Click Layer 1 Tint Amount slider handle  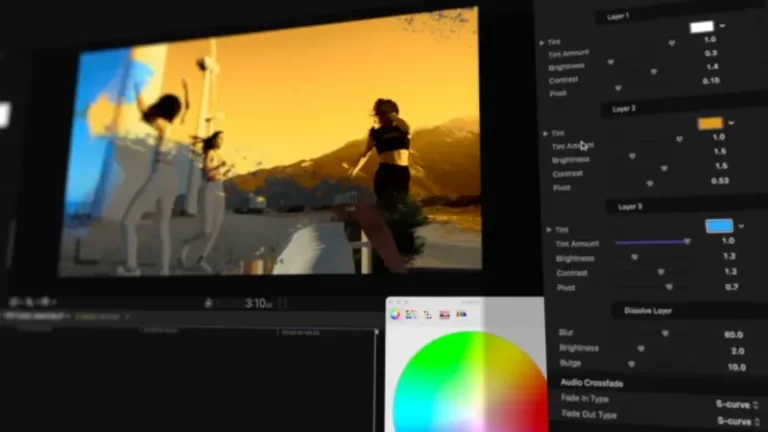click(672, 43)
